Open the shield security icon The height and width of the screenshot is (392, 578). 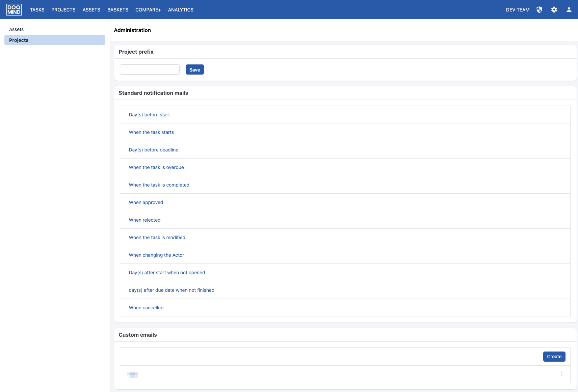(x=539, y=10)
